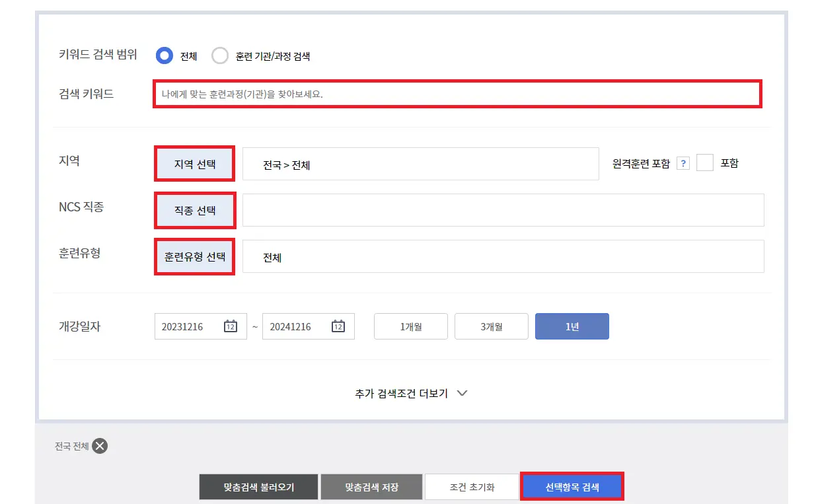This screenshot has width=814, height=504.
Task: Click the 검색 키워드 search input field
Action: pyautogui.click(x=457, y=93)
